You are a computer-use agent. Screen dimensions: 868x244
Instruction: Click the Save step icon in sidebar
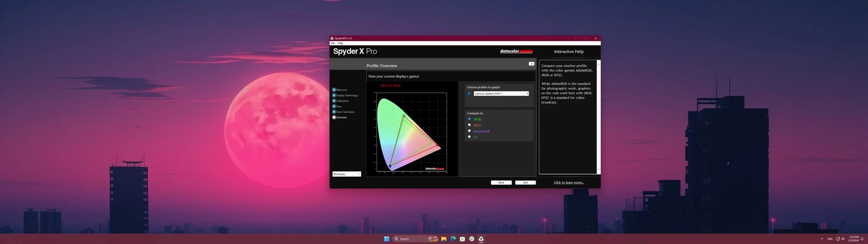334,106
